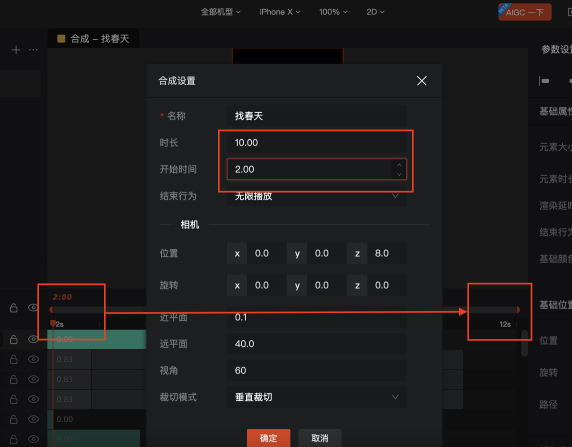Screen dimensions: 572x447
Task: Click the playhead marker at 2s
Action: pos(53,323)
